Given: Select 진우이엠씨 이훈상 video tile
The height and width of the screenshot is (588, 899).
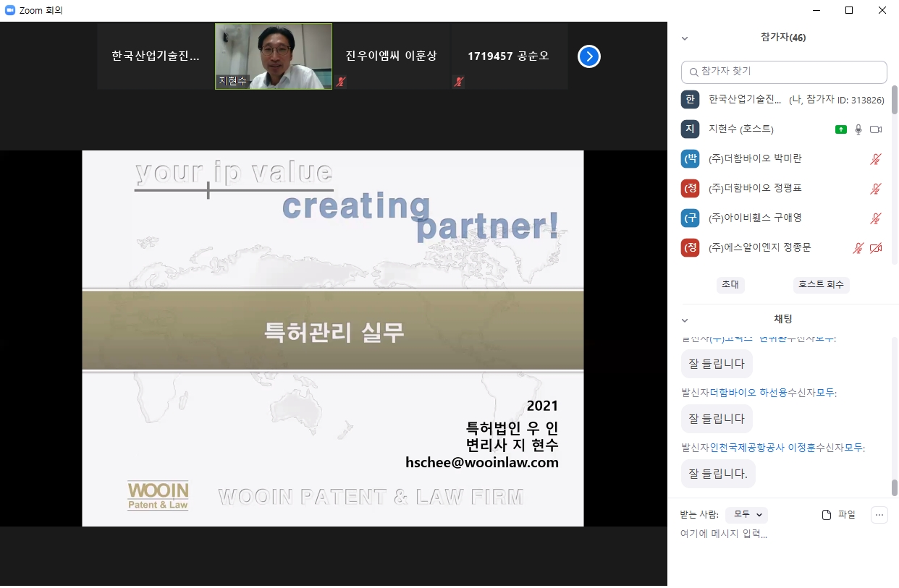Looking at the screenshot, I should coord(392,56).
